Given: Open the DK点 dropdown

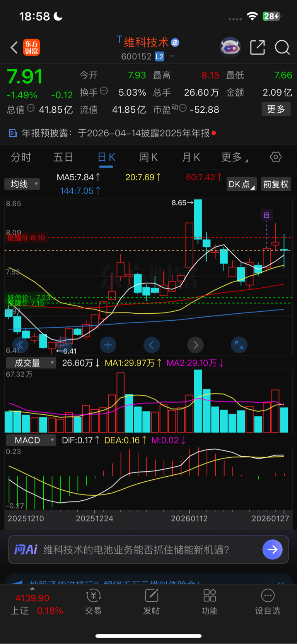Looking at the screenshot, I should click(241, 184).
